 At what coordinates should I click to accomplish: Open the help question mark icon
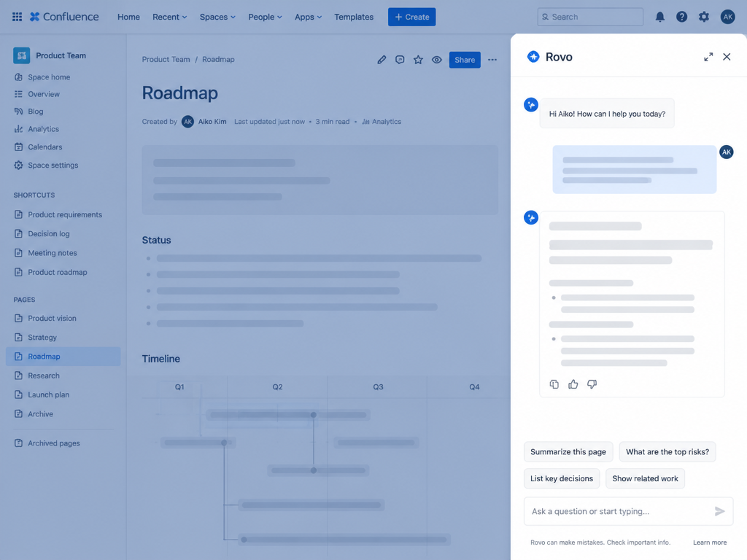[682, 17]
